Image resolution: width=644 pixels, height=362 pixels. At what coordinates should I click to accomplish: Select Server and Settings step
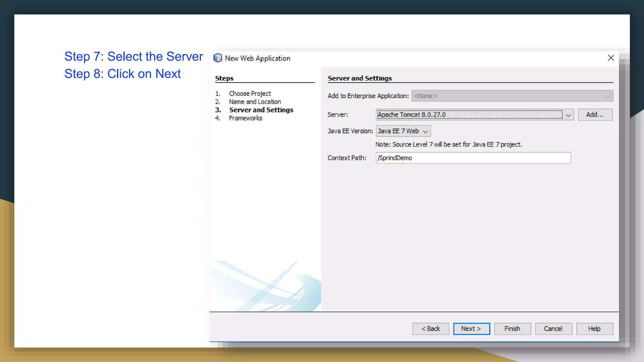pyautogui.click(x=261, y=110)
